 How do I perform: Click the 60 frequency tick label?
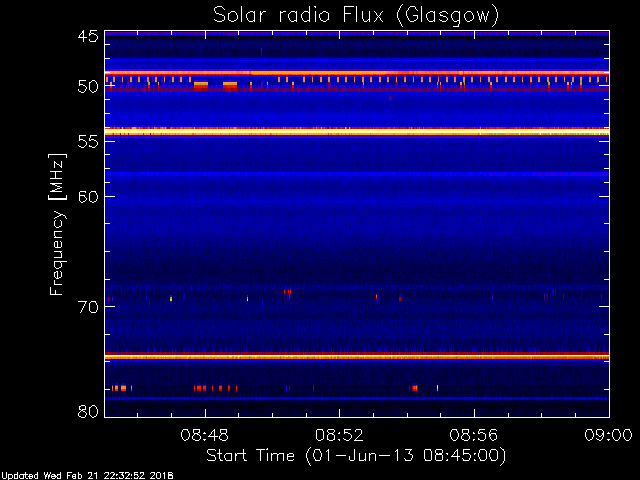point(88,197)
